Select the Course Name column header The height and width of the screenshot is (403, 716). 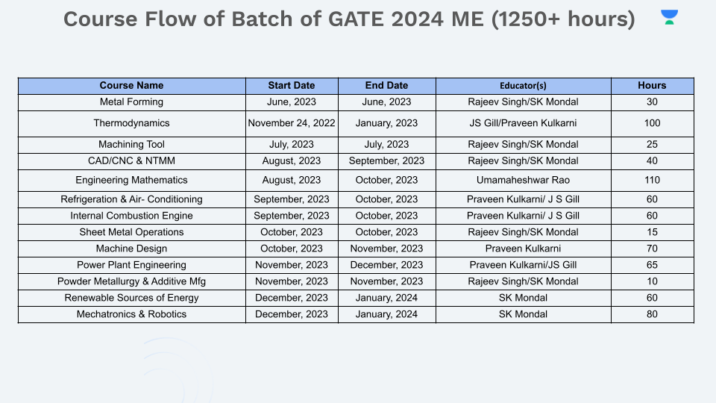[x=132, y=86]
